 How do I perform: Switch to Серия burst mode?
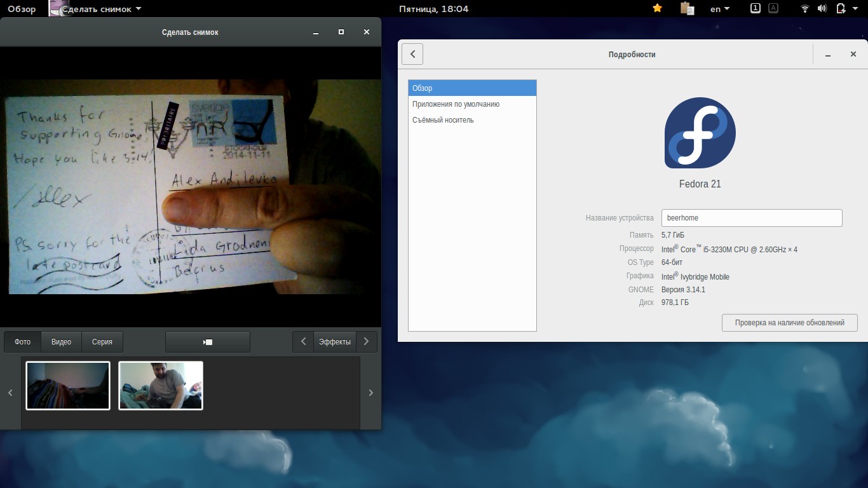[x=102, y=342]
